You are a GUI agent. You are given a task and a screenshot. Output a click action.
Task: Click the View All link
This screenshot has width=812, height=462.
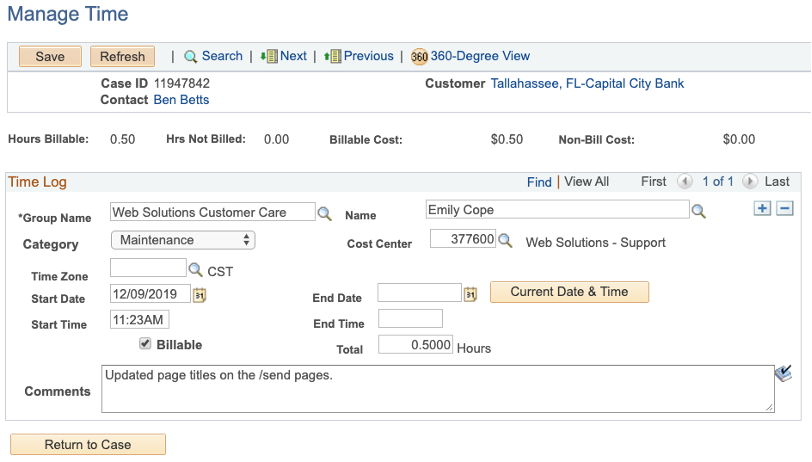[586, 182]
